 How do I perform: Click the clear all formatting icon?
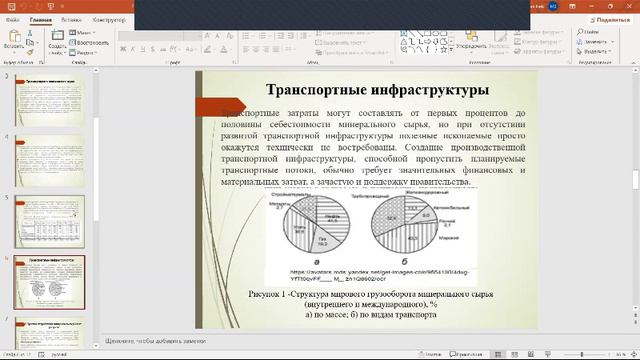229,36
